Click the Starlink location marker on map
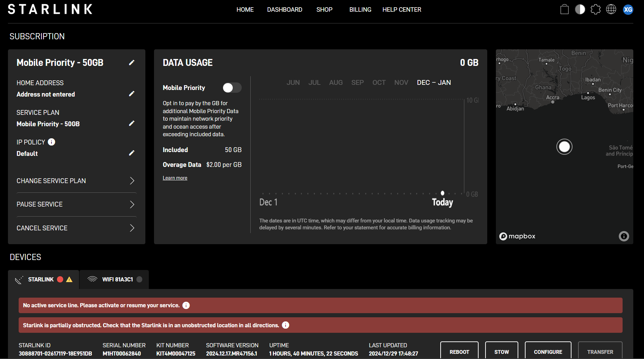The width and height of the screenshot is (644, 359). click(x=564, y=147)
